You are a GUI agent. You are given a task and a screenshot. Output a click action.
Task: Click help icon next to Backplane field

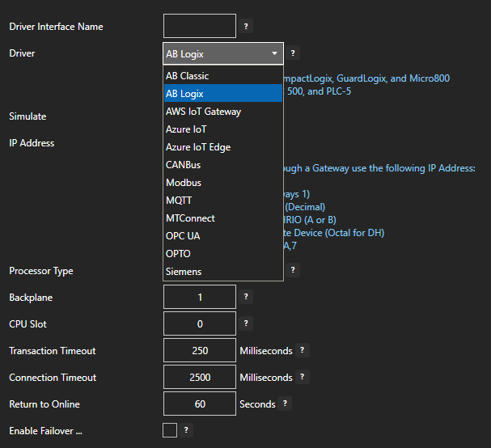(247, 297)
